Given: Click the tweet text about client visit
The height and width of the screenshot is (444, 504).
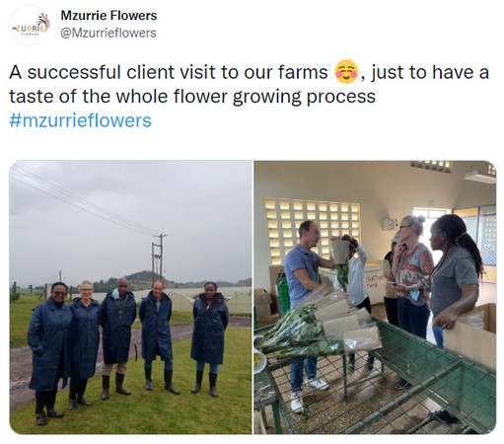Looking at the screenshot, I should click(249, 84).
